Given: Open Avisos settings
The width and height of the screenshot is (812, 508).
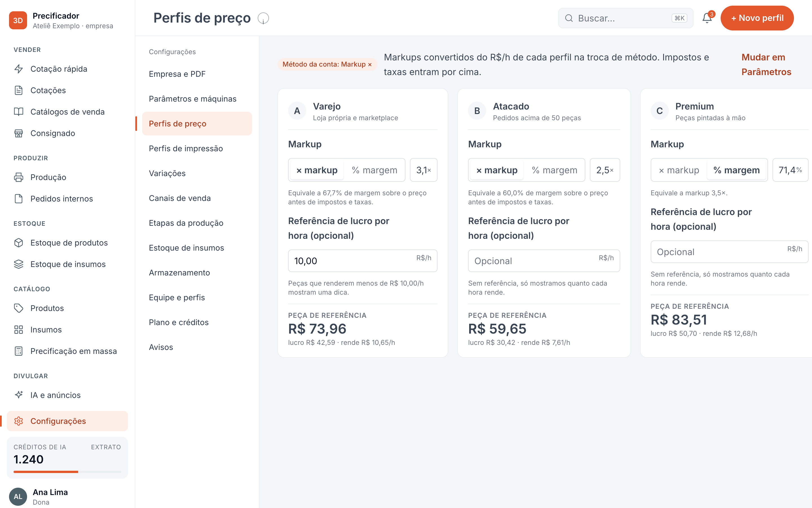Looking at the screenshot, I should pos(197,347).
